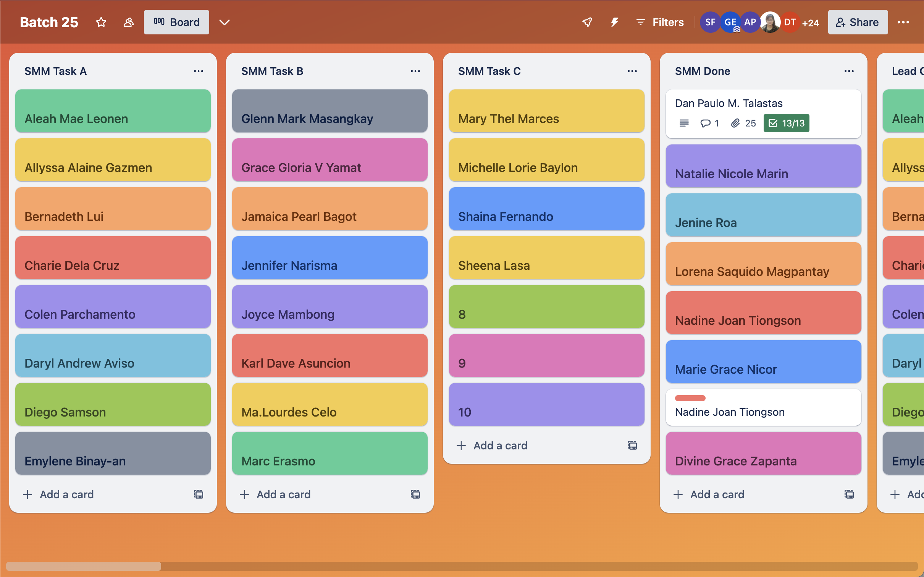
Task: Open the Shaina Fernando card
Action: [x=547, y=209]
